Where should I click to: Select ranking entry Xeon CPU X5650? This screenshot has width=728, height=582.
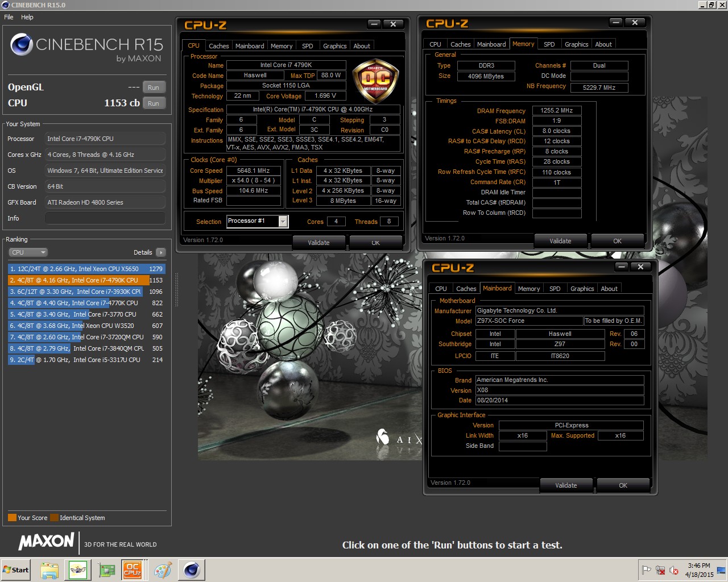tap(86, 269)
